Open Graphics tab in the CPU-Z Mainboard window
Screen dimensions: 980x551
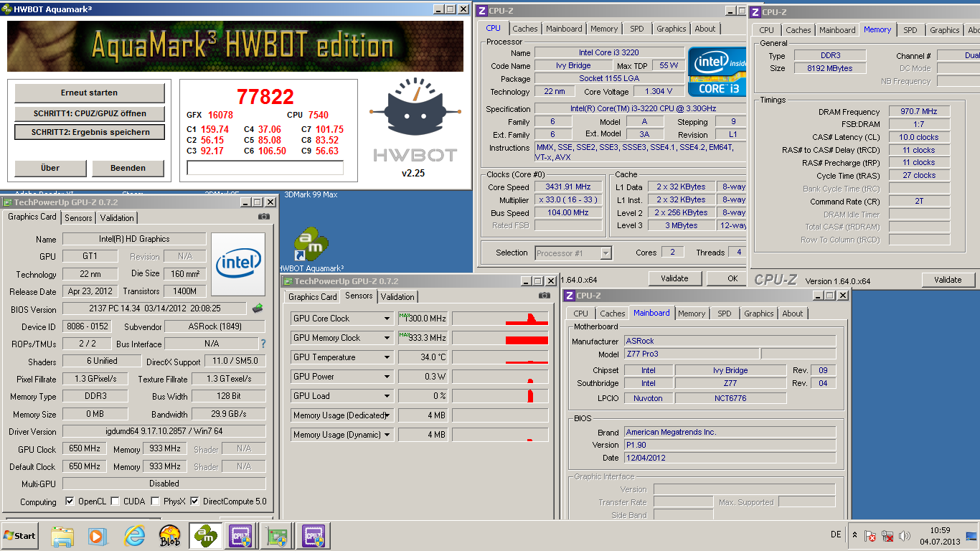click(x=759, y=314)
